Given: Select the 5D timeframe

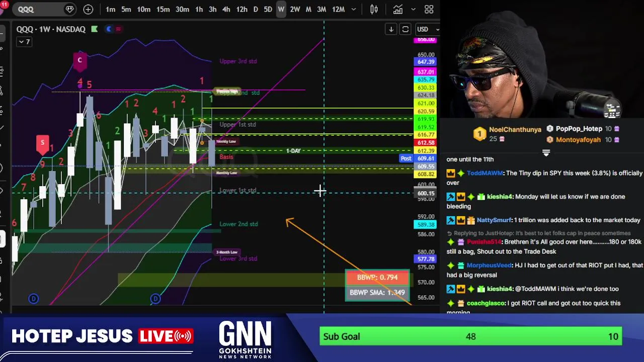Looking at the screenshot, I should (x=268, y=9).
